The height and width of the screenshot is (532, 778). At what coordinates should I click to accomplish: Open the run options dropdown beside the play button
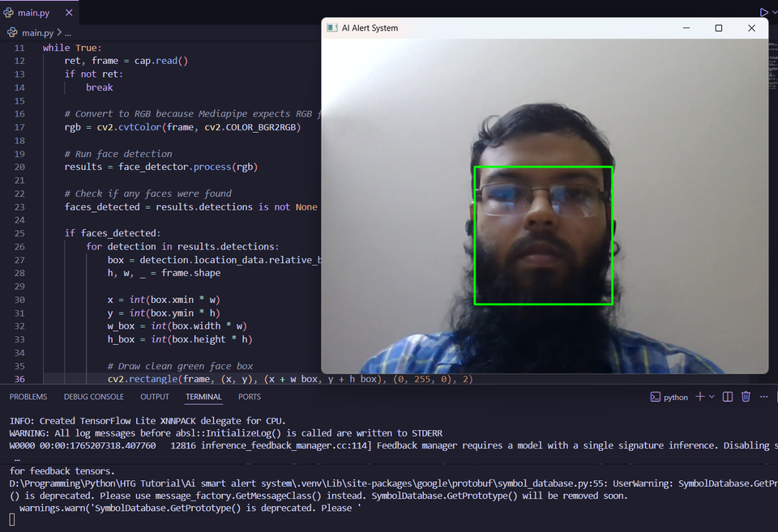(x=775, y=11)
